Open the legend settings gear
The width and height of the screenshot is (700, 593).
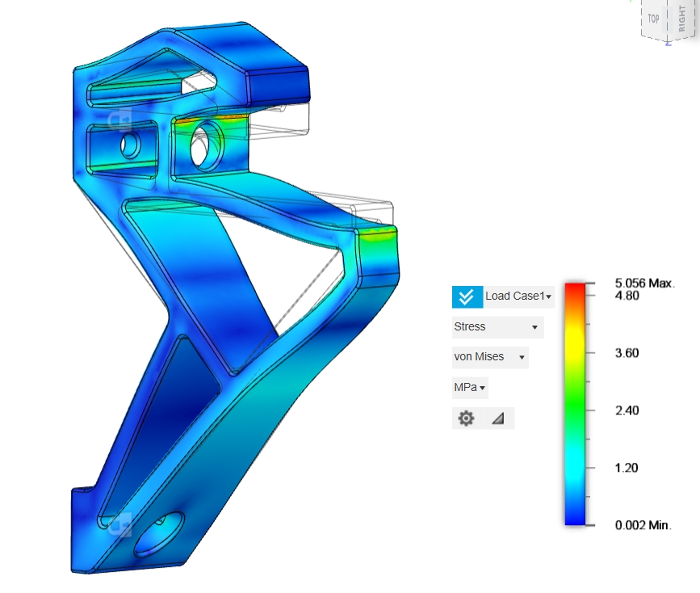pyautogui.click(x=466, y=418)
